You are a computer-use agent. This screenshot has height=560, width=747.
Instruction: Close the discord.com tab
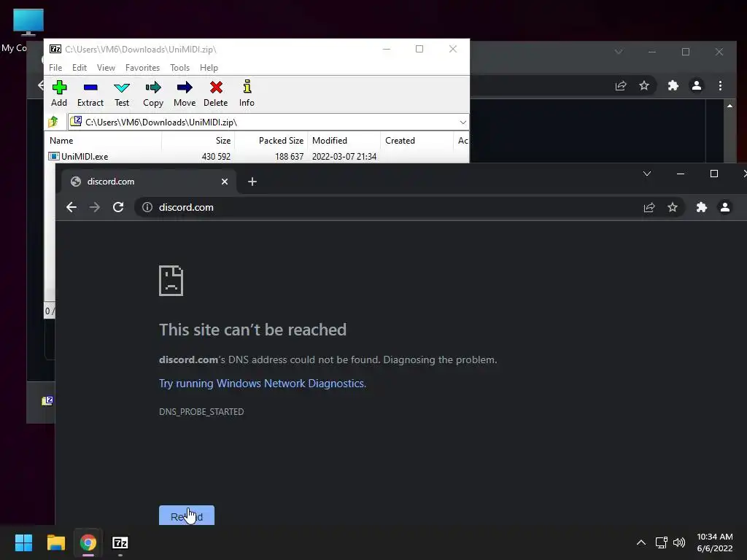(x=225, y=182)
